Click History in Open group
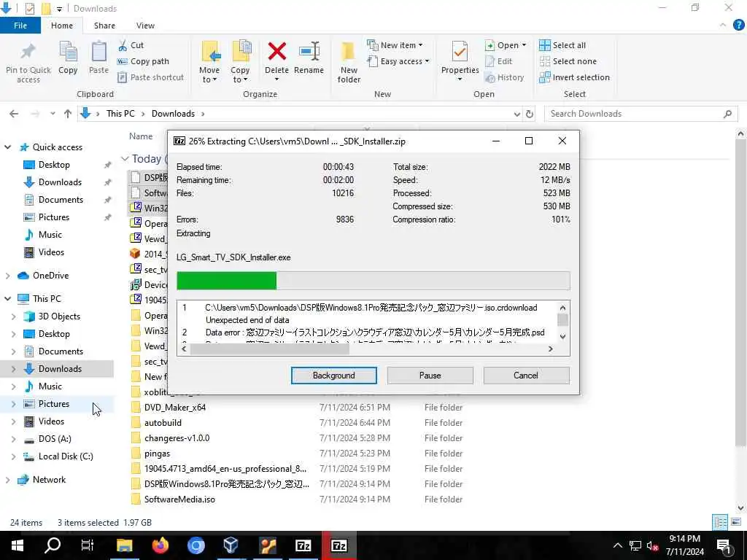 point(505,77)
